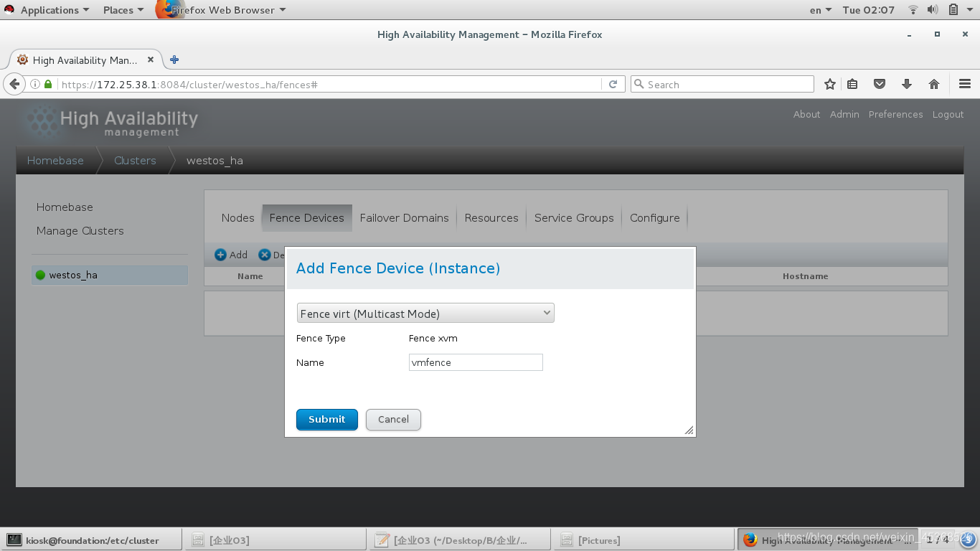The image size is (980, 551).
Task: Open the [Pictures] window in taskbar
Action: coord(643,540)
